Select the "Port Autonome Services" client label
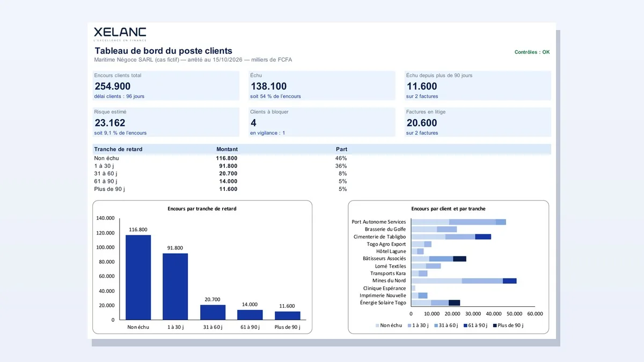 [379, 222]
